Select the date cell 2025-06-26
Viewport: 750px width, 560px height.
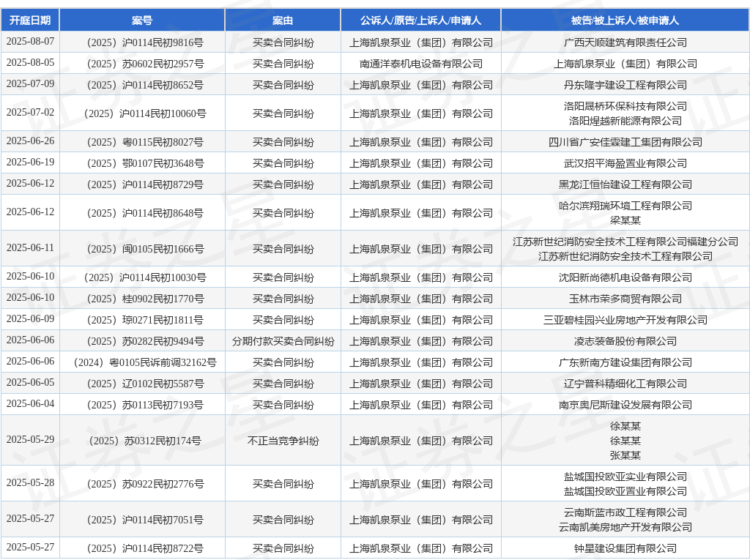click(x=30, y=141)
